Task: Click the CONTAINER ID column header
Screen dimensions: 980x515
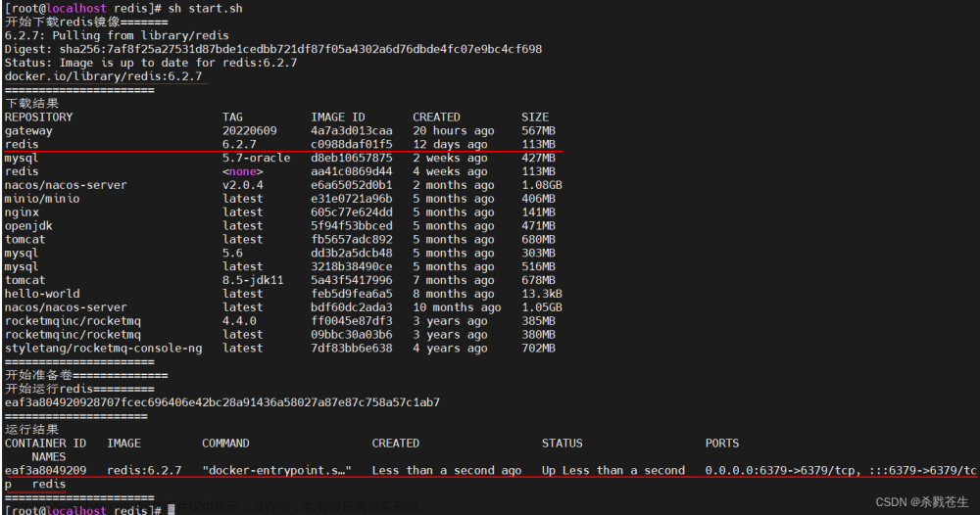Action: click(45, 444)
